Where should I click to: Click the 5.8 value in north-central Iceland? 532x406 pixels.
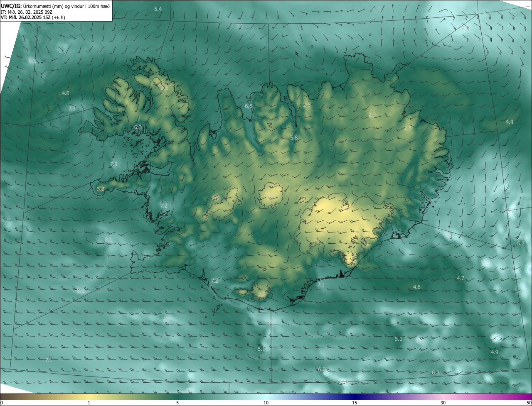pos(294,137)
